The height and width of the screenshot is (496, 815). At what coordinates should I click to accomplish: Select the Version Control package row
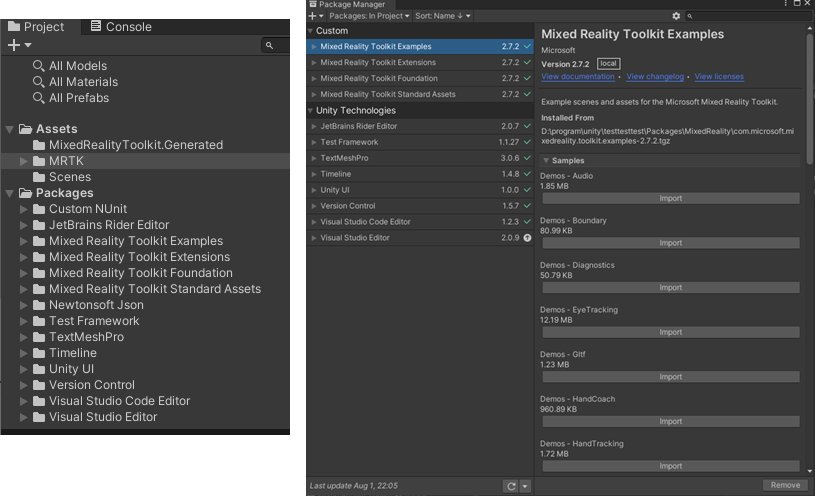point(420,206)
